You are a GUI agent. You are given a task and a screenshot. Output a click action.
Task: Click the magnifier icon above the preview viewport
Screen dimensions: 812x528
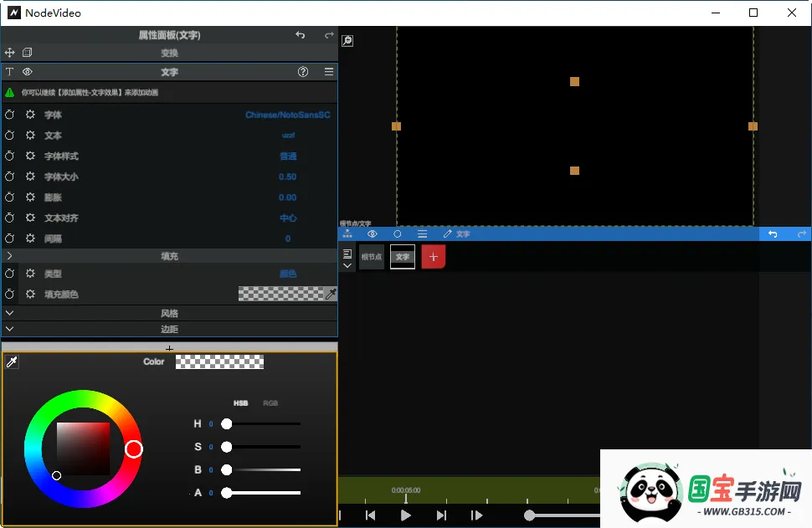tap(347, 39)
